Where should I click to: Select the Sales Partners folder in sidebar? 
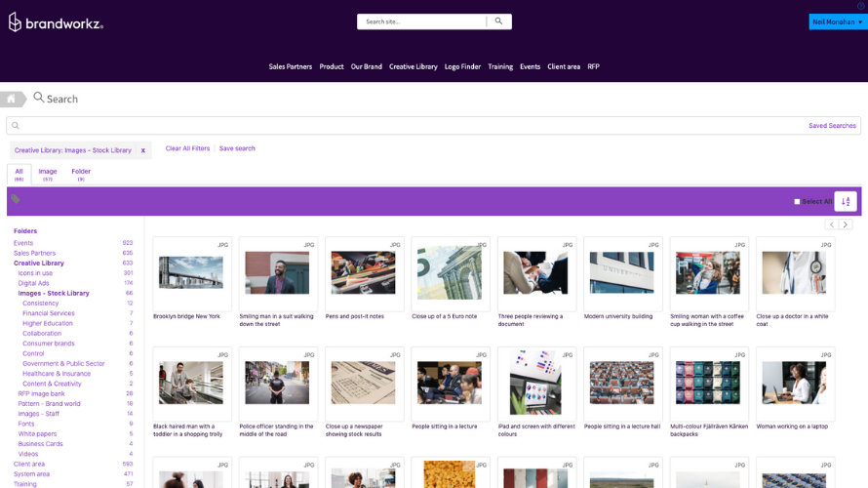pos(34,253)
